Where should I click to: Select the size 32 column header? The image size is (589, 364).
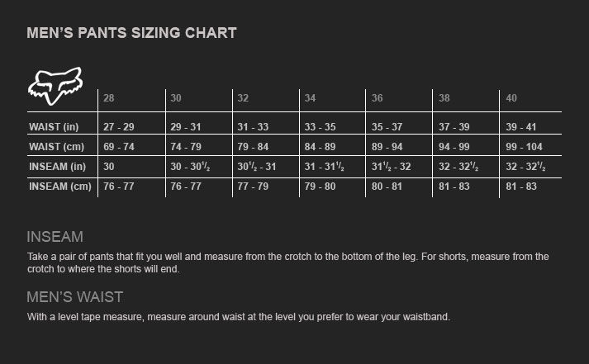tap(243, 98)
